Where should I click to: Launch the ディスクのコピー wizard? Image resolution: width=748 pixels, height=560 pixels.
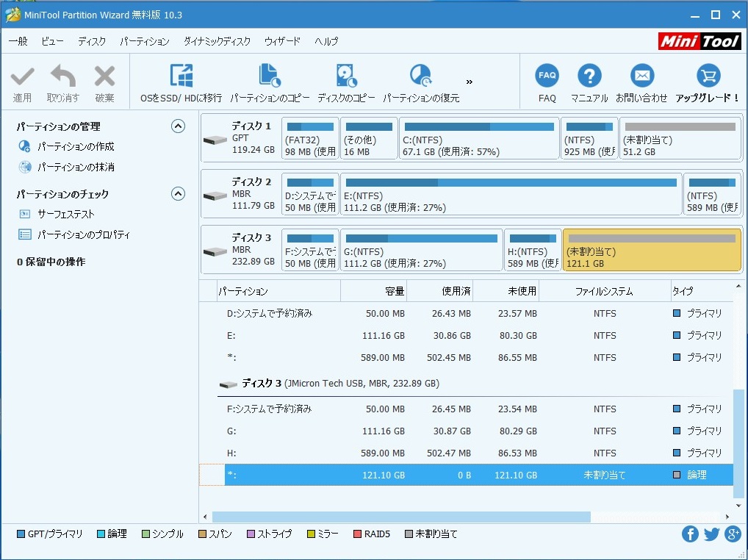(346, 76)
